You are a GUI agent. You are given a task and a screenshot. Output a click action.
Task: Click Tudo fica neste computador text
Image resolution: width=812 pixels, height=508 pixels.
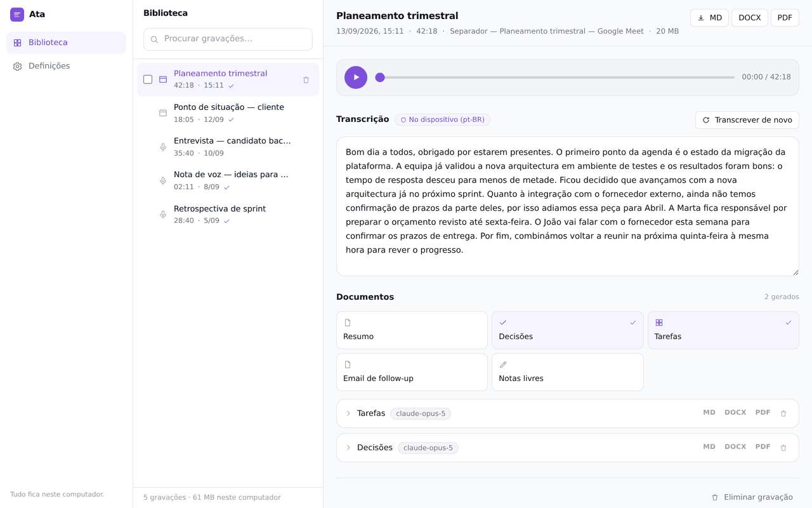pos(57,494)
